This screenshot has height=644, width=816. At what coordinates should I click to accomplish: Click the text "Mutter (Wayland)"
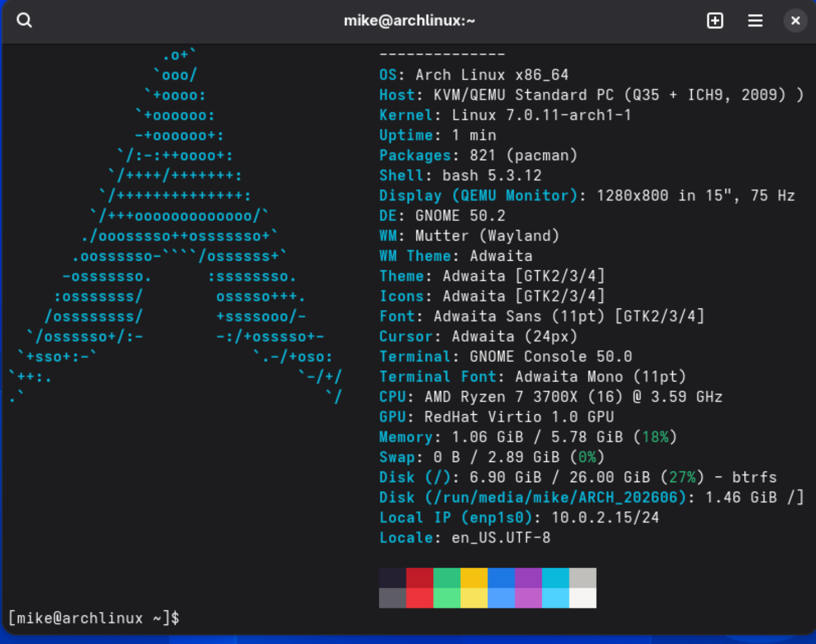point(487,236)
